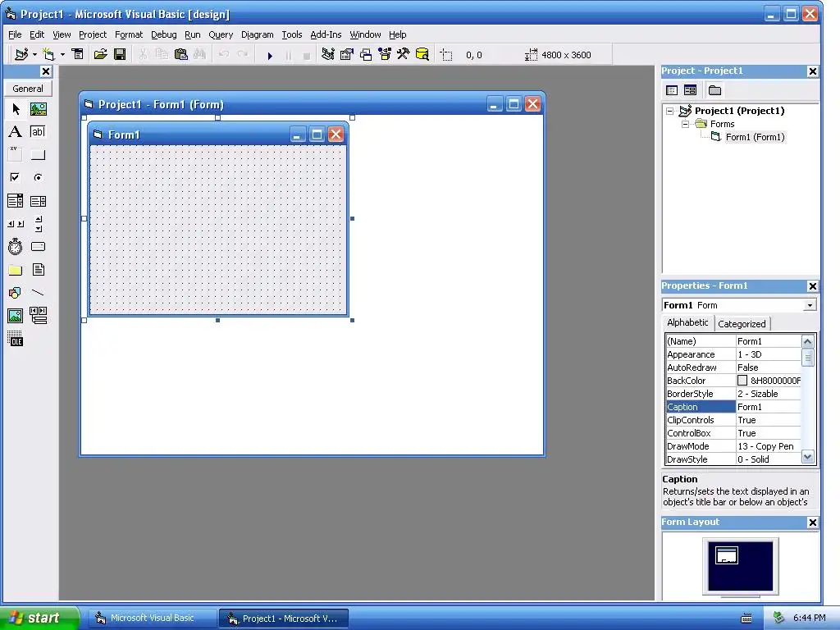
Task: Open the Diagram menu
Action: tap(257, 34)
